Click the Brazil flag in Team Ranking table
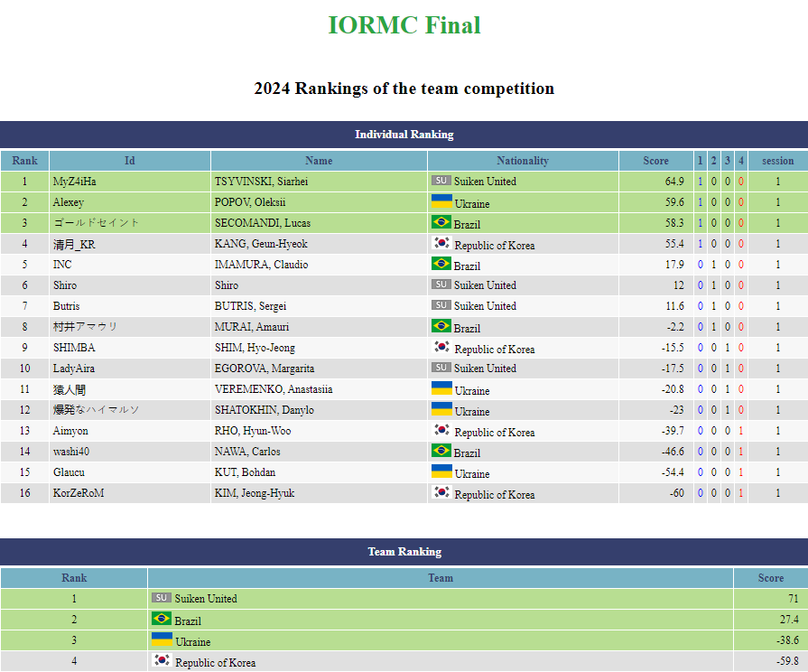The height and width of the screenshot is (672, 808). point(162,620)
